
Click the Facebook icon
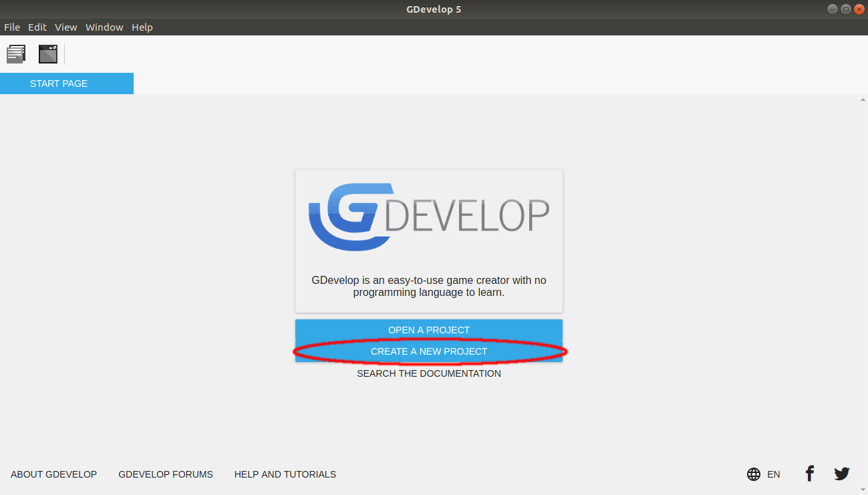[x=809, y=474]
